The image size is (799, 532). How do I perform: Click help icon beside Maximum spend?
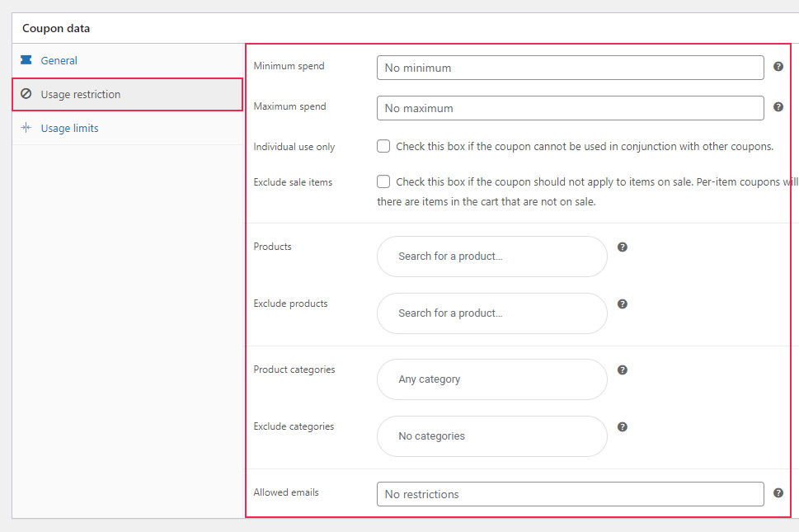click(778, 107)
